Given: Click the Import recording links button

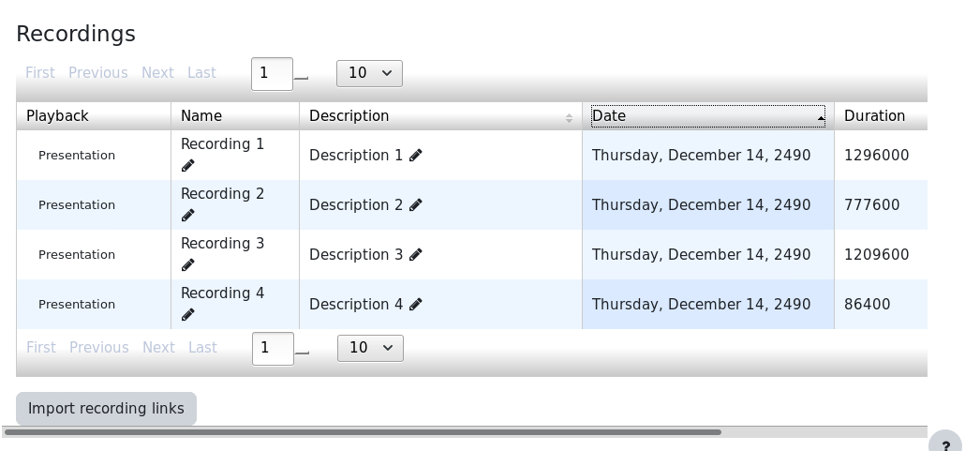Looking at the screenshot, I should click(x=106, y=409).
